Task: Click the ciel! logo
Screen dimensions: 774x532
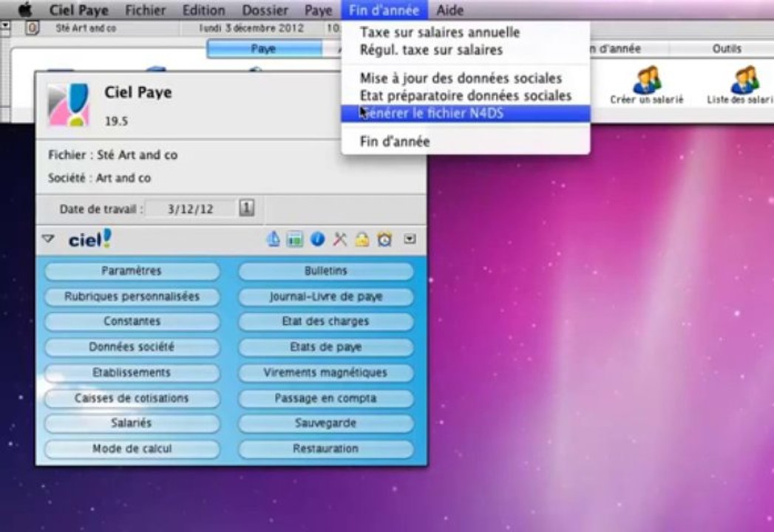Action: click(x=90, y=239)
